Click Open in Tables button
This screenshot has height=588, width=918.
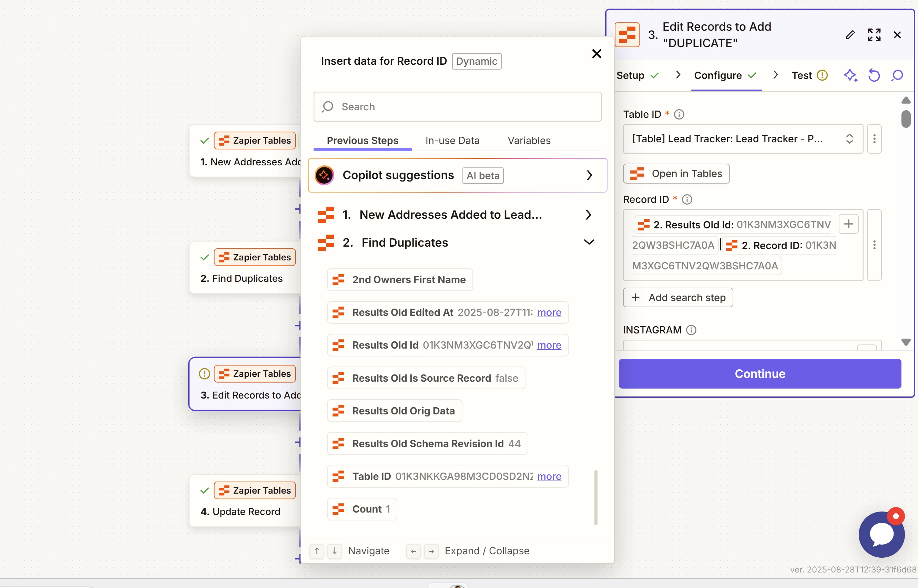click(x=676, y=174)
